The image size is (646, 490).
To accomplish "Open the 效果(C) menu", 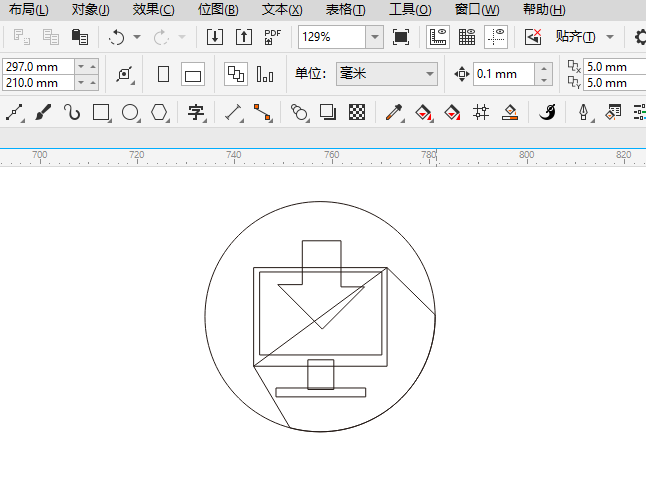I will coord(153,9).
